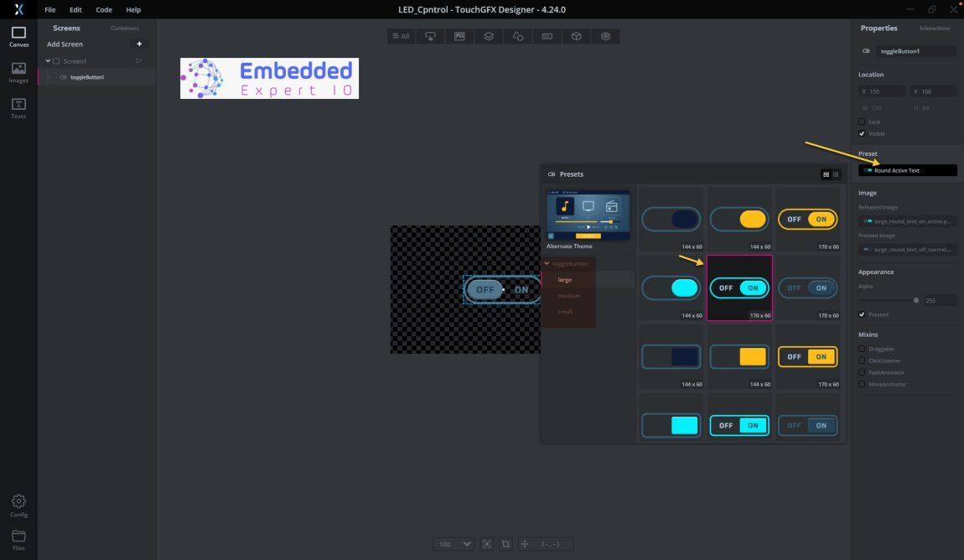Open the Files section
This screenshot has height=560, width=964.
(18, 539)
